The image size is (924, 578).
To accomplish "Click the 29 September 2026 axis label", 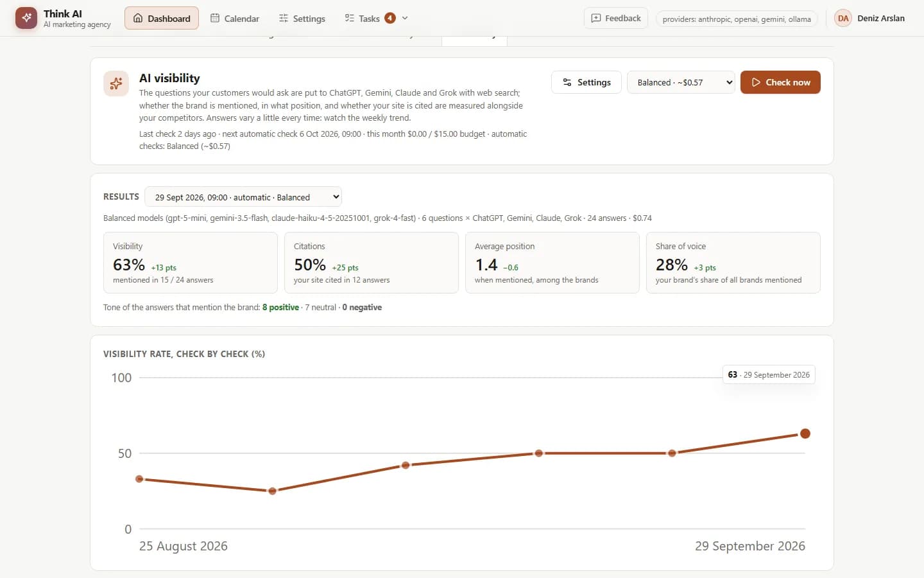I will click(750, 546).
